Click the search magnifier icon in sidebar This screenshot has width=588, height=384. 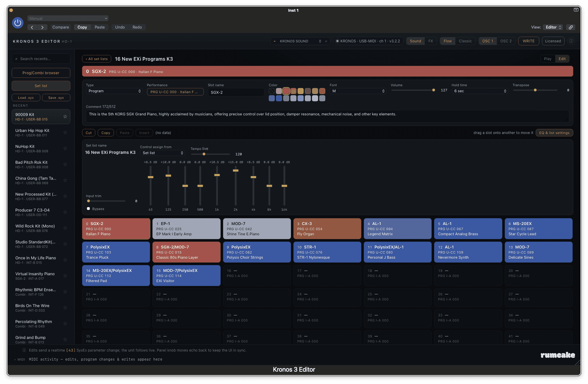pyautogui.click(x=16, y=59)
